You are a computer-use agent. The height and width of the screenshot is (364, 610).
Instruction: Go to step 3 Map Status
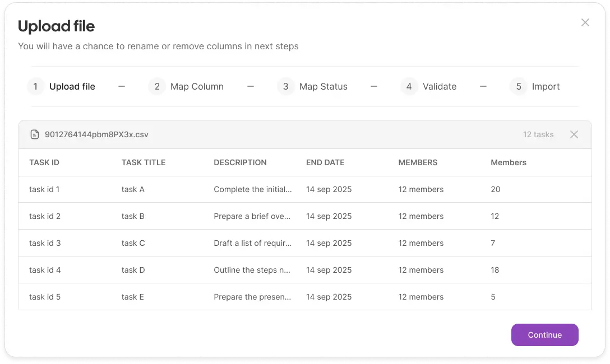pos(312,86)
